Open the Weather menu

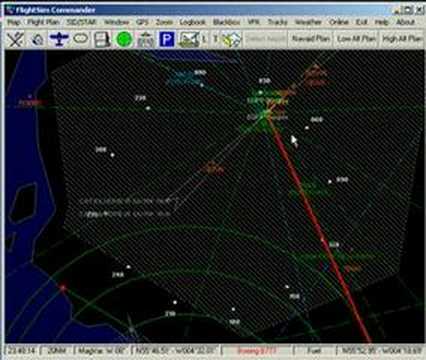point(308,22)
